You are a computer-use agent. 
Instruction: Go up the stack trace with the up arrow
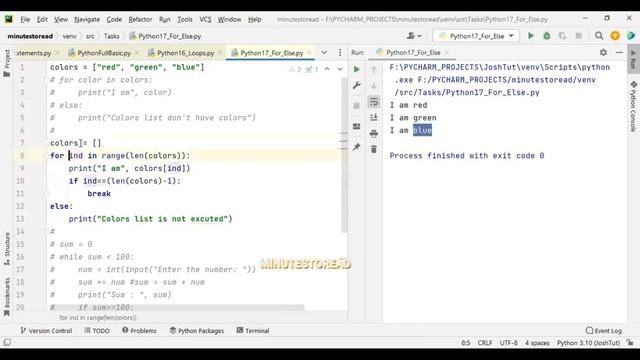click(x=373, y=70)
